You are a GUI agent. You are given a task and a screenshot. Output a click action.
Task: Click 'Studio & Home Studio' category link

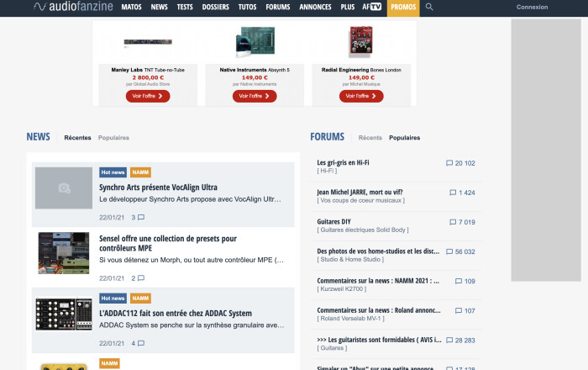click(350, 259)
